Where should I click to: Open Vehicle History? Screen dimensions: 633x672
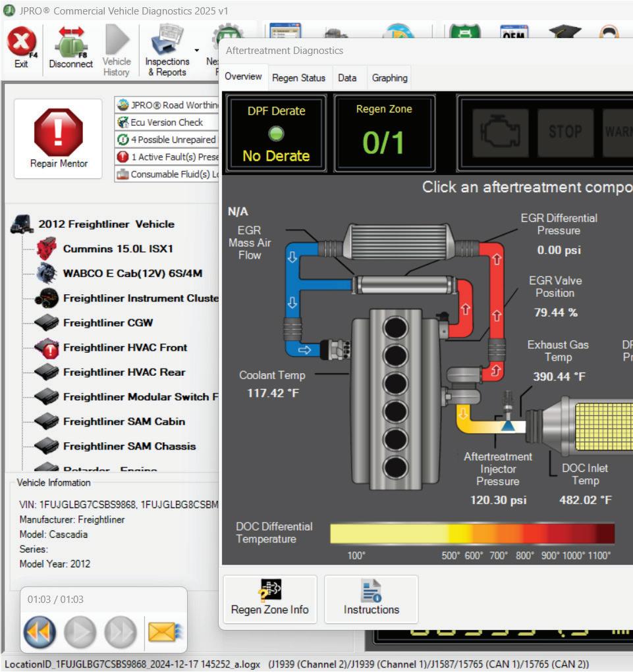(116, 50)
